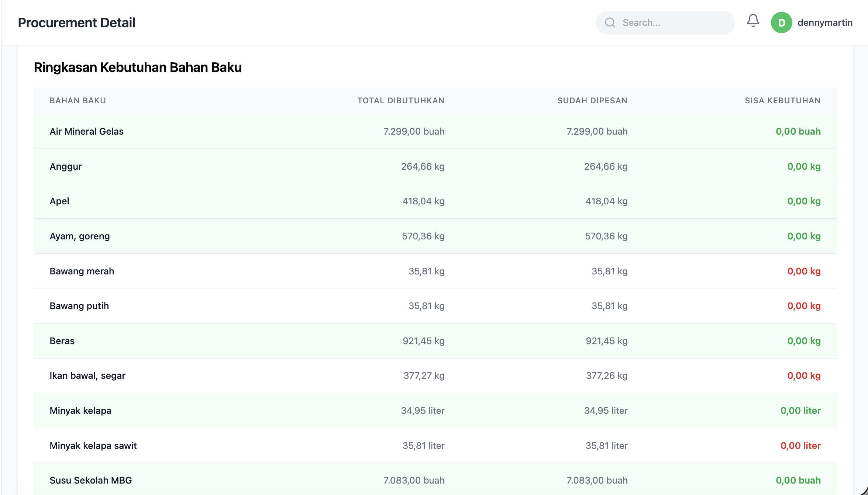
Task: Click Bawang merah's red remaining value
Action: coord(804,271)
